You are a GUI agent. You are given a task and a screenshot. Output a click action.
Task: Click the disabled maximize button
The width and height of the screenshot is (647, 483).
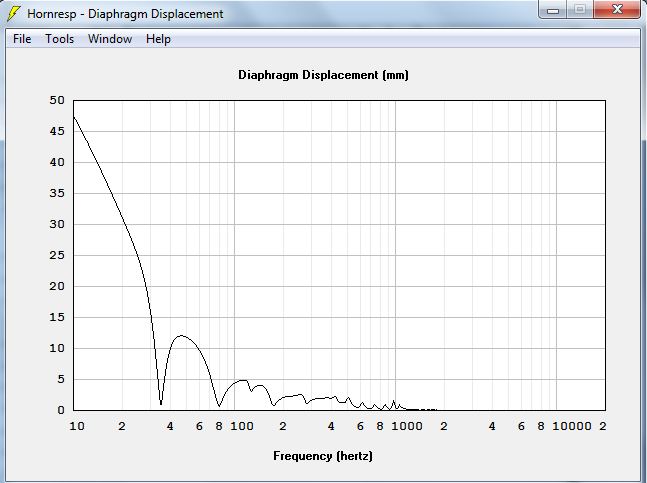click(x=580, y=10)
